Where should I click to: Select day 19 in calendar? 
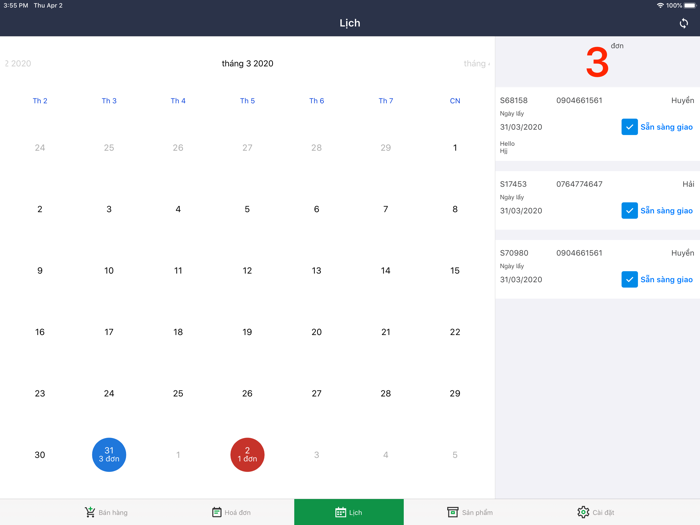[x=247, y=332]
